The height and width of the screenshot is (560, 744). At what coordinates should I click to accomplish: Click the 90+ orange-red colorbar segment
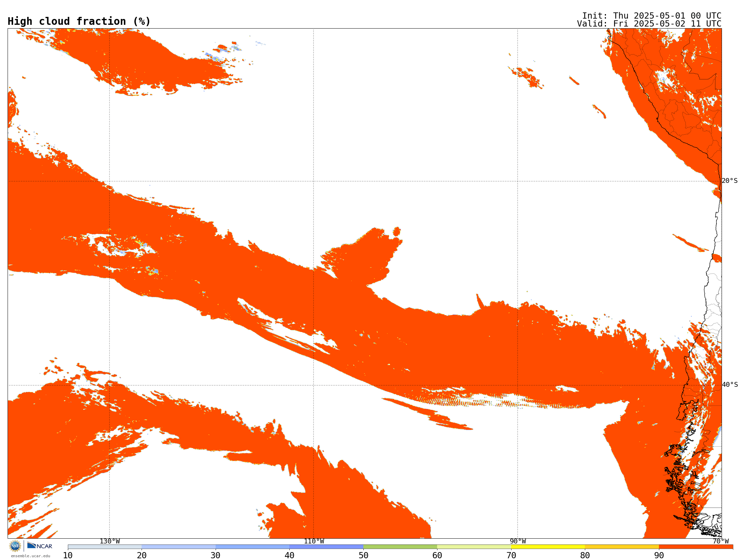pos(696,547)
